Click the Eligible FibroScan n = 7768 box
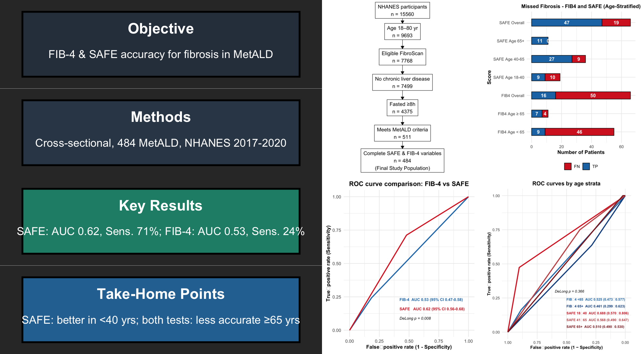 [x=402, y=57]
